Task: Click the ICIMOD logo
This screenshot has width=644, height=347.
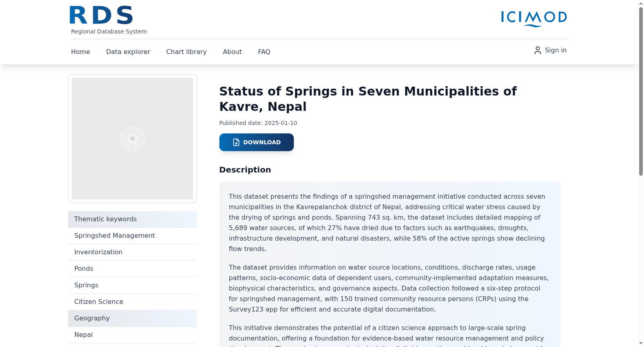Action: click(534, 19)
